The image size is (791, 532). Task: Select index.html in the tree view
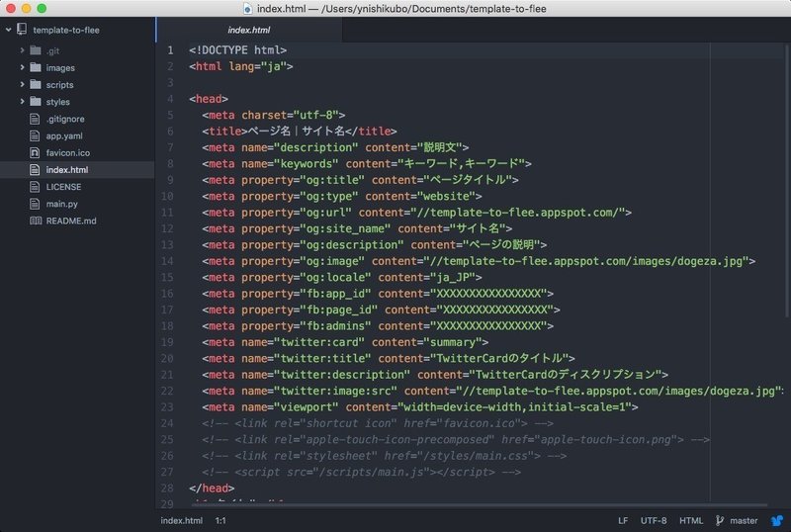coord(66,170)
